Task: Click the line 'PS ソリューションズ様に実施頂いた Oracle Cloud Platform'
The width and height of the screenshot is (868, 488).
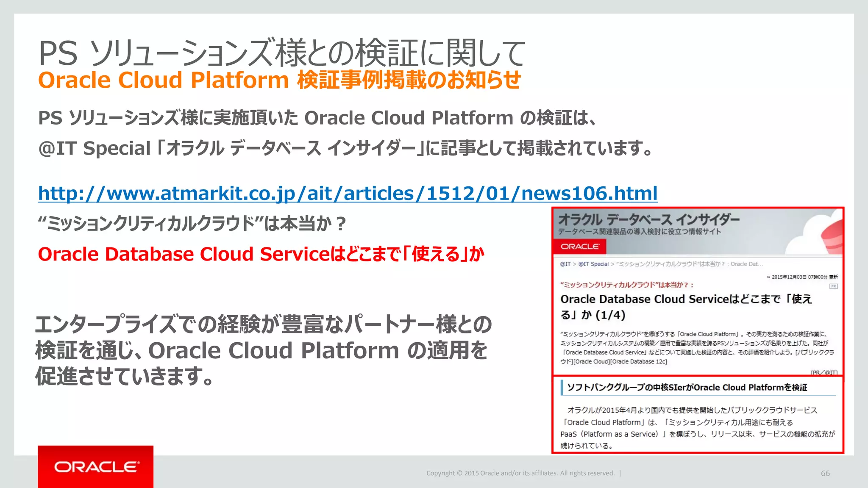Action: (317, 118)
